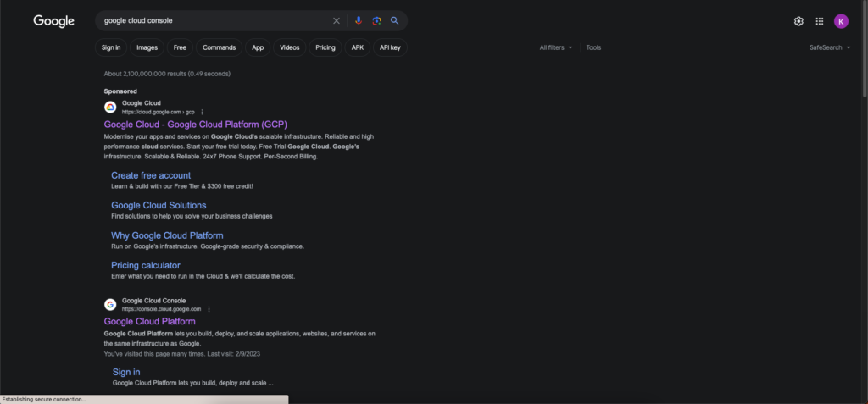Click the Google Cloud favicon in the sponsored result
This screenshot has width=868, height=404.
[x=110, y=107]
